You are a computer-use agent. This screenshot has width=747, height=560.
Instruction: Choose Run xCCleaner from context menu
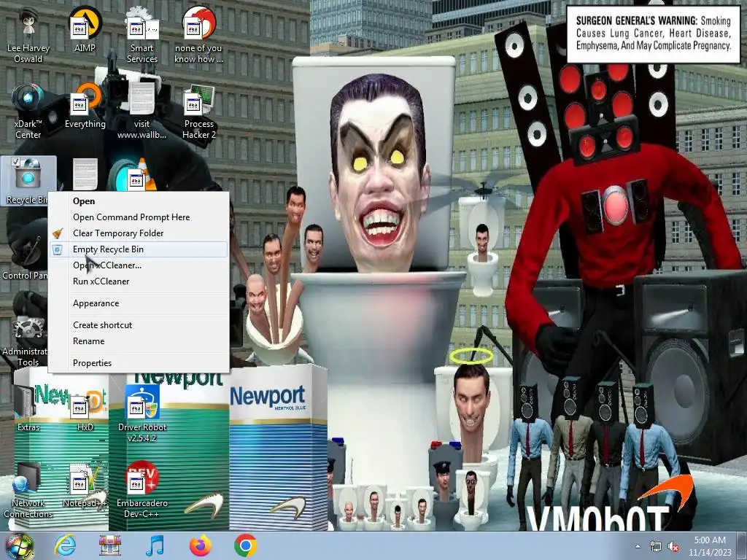point(139,281)
